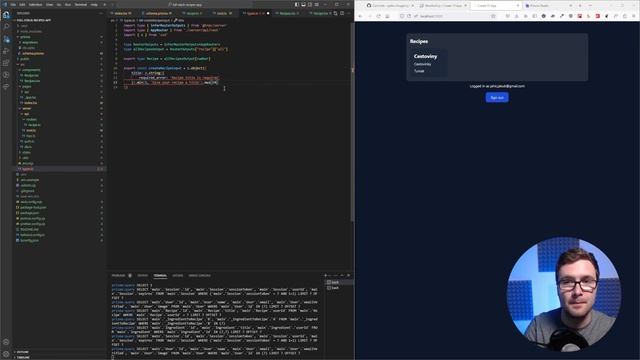Open the Search view in activity bar
This screenshot has height=360, width=640.
(x=6, y=27)
